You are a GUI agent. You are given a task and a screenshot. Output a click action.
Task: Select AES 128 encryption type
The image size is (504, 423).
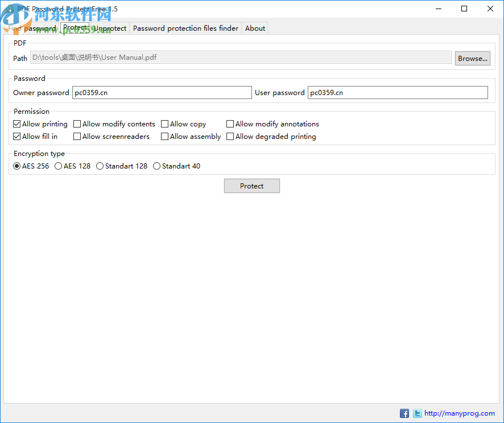point(58,166)
